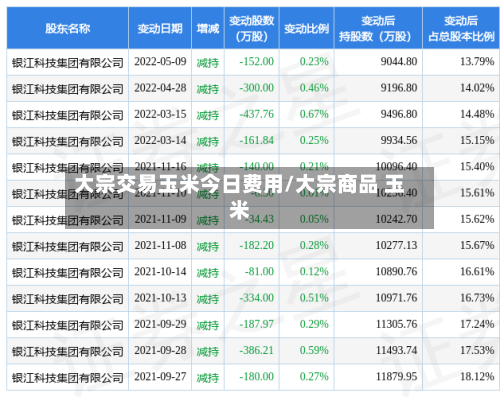This screenshot has height=397, width=500.
Task: Click the date cell 2021-10-13
Action: coord(160,298)
